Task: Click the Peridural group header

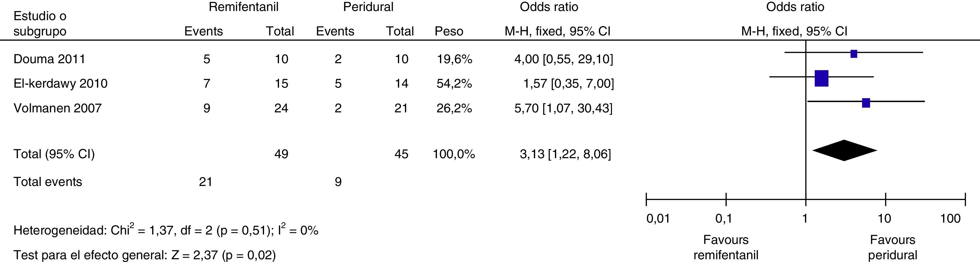Action: pyautogui.click(x=368, y=7)
